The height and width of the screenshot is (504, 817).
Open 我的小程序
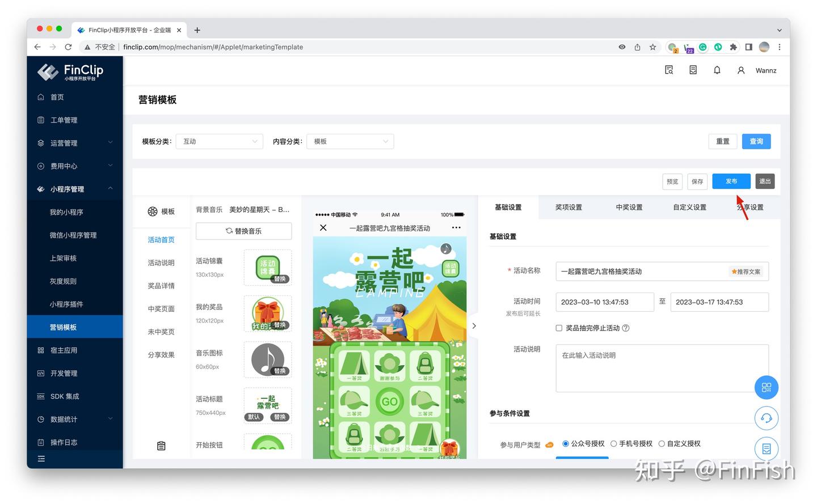pos(66,212)
